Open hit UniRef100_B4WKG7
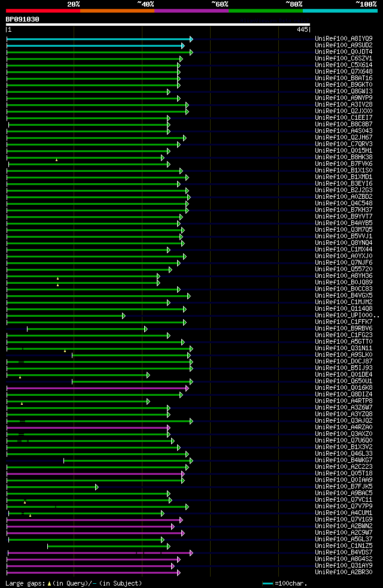The width and height of the screenshot is (383, 588). [x=344, y=460]
